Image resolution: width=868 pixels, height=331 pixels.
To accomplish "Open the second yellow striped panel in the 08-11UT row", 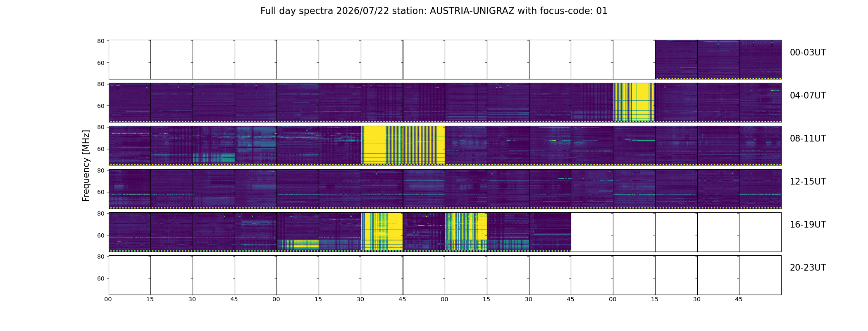I will pos(424,145).
